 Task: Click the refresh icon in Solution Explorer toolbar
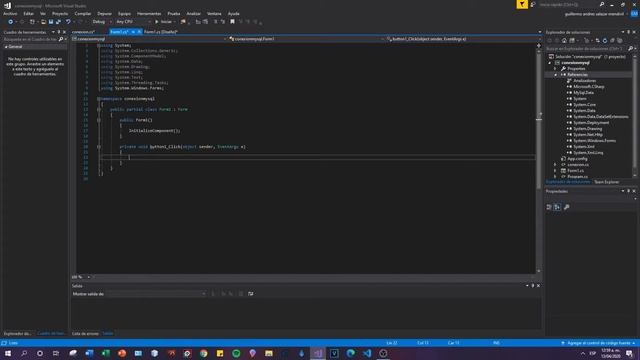[x=605, y=40]
